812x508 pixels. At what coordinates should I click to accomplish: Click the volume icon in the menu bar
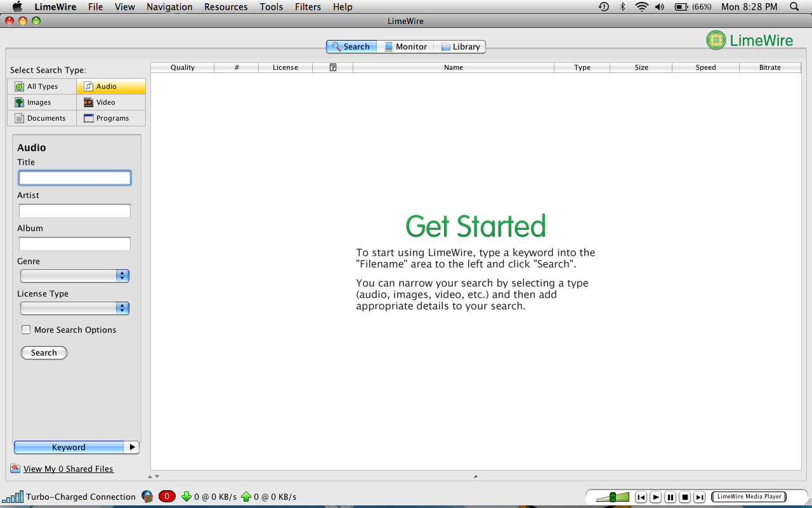pyautogui.click(x=660, y=7)
